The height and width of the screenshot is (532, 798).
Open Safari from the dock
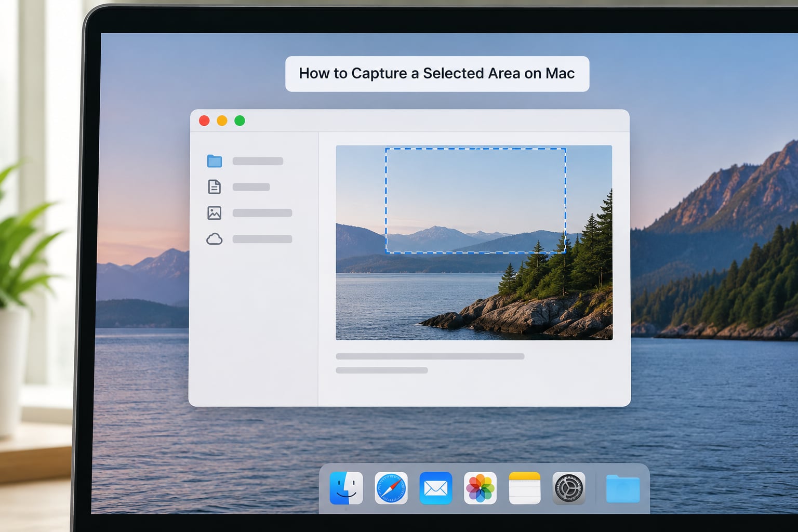click(x=391, y=488)
